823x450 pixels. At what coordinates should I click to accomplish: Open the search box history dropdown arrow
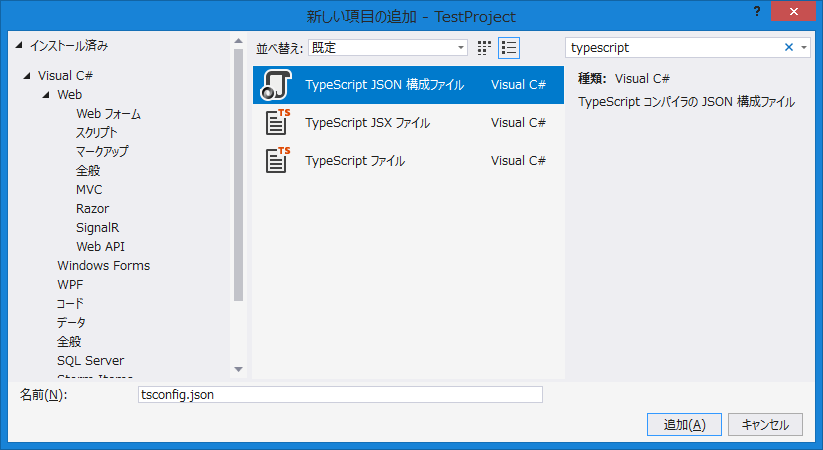coord(804,48)
